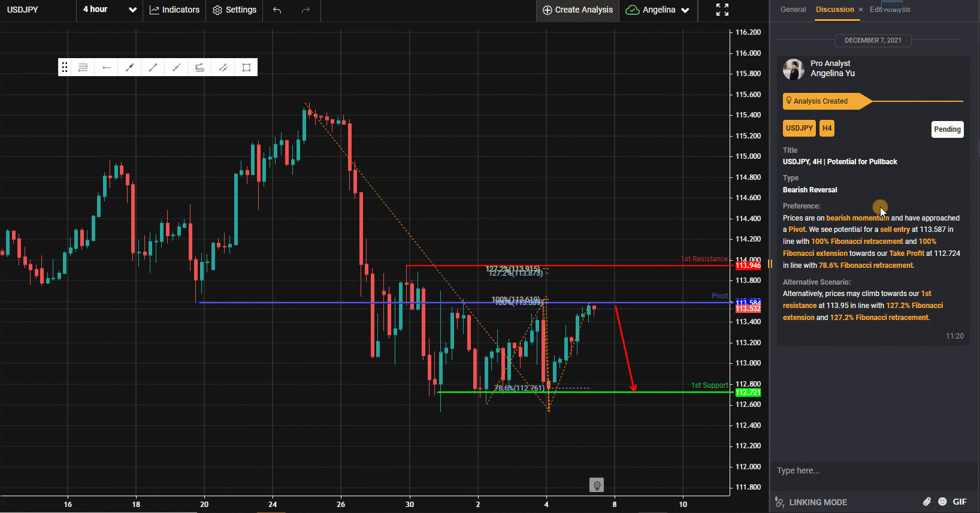Click the 1st Resistance red line label
Image resolution: width=980 pixels, height=513 pixels.
click(x=704, y=259)
